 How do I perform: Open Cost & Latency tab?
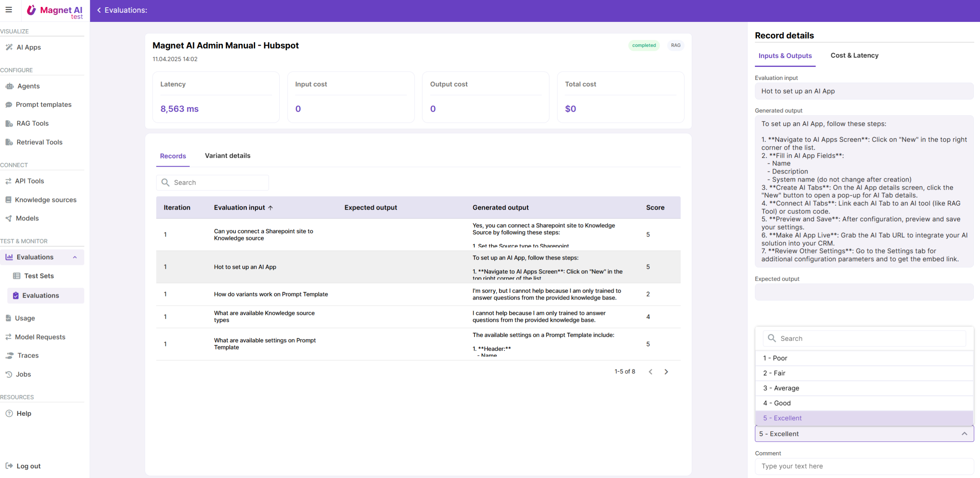(854, 56)
